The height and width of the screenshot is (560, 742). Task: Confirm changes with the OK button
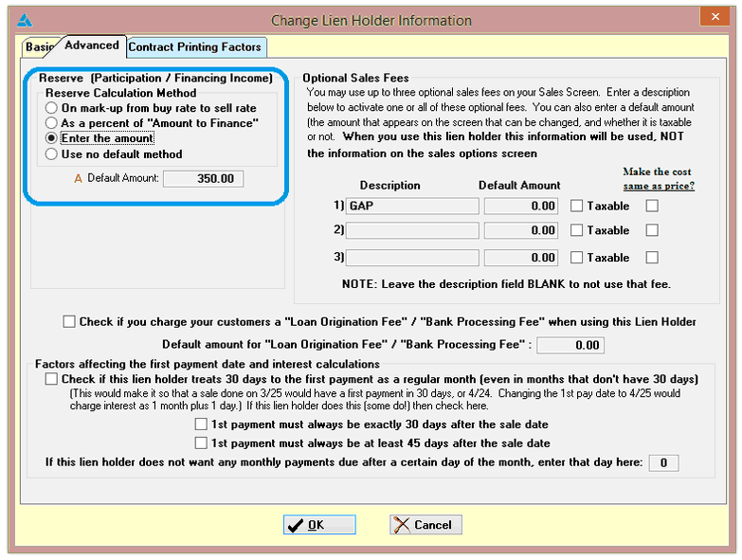coord(319,525)
